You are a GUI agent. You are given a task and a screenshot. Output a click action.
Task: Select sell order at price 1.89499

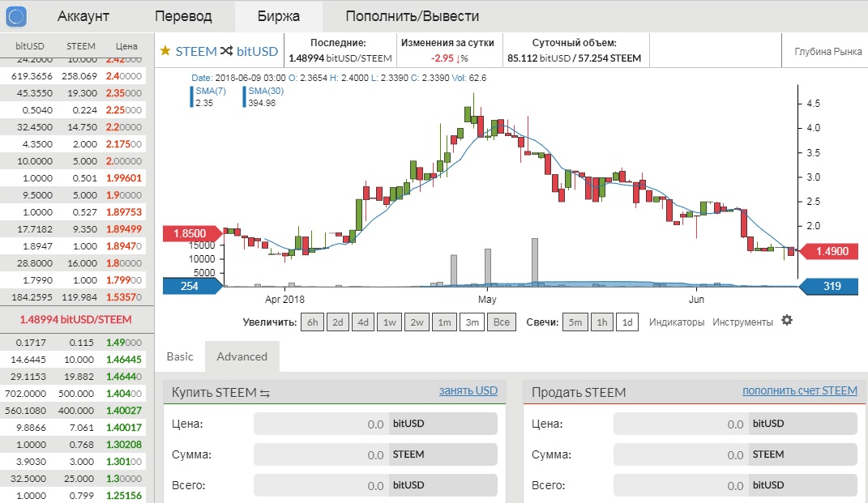click(73, 229)
